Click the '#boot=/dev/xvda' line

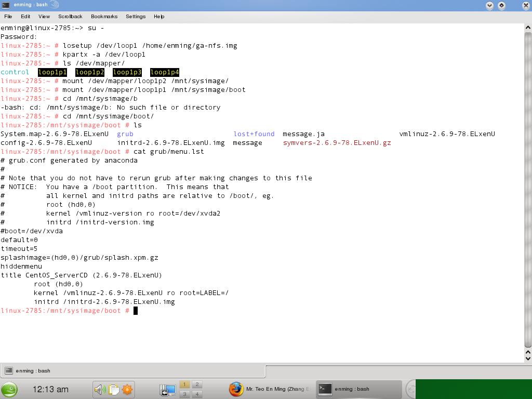pyautogui.click(x=32, y=231)
